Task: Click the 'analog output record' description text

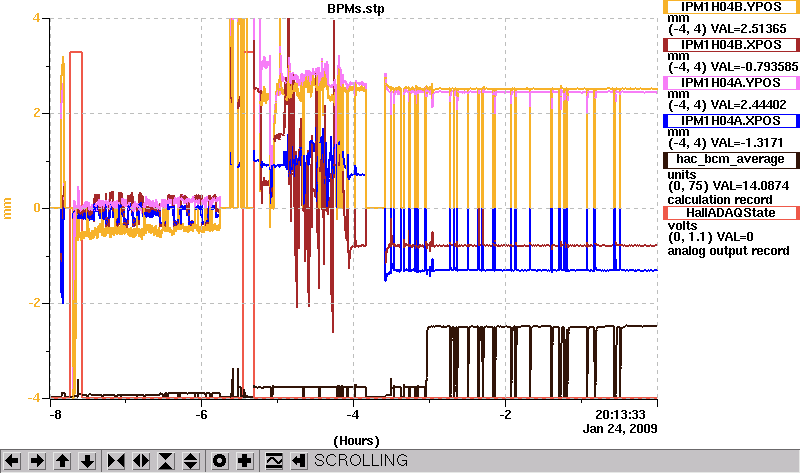Action: (x=729, y=251)
